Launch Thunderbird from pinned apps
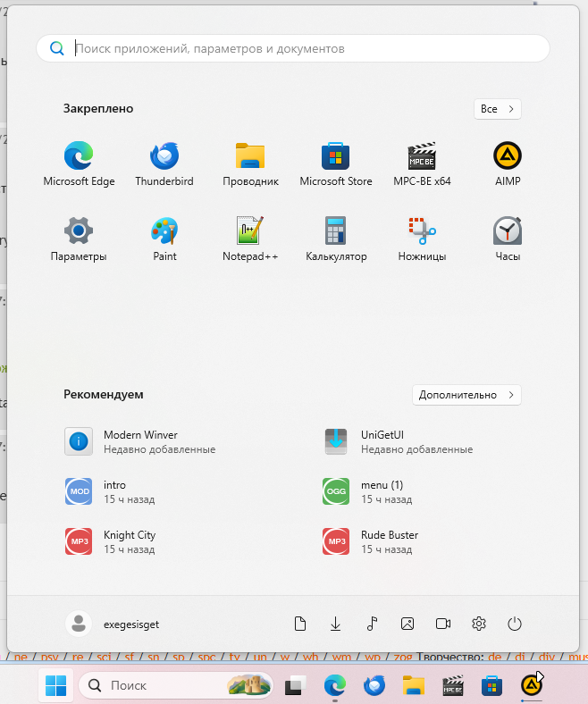The width and height of the screenshot is (588, 704). tap(164, 163)
